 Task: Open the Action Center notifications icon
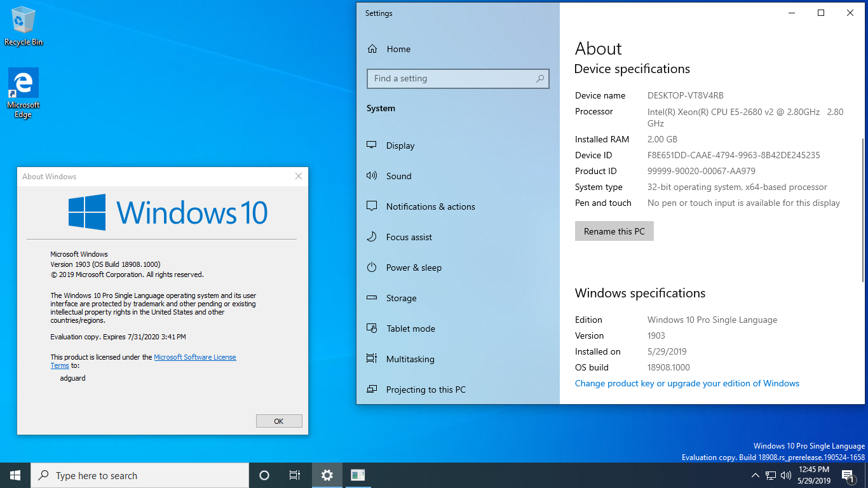(x=848, y=475)
